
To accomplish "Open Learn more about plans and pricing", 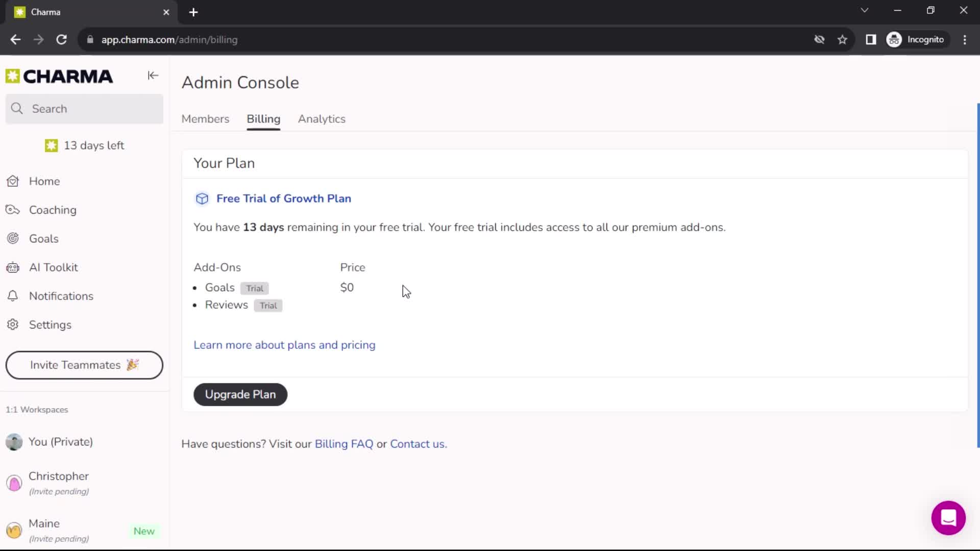I will pyautogui.click(x=284, y=345).
